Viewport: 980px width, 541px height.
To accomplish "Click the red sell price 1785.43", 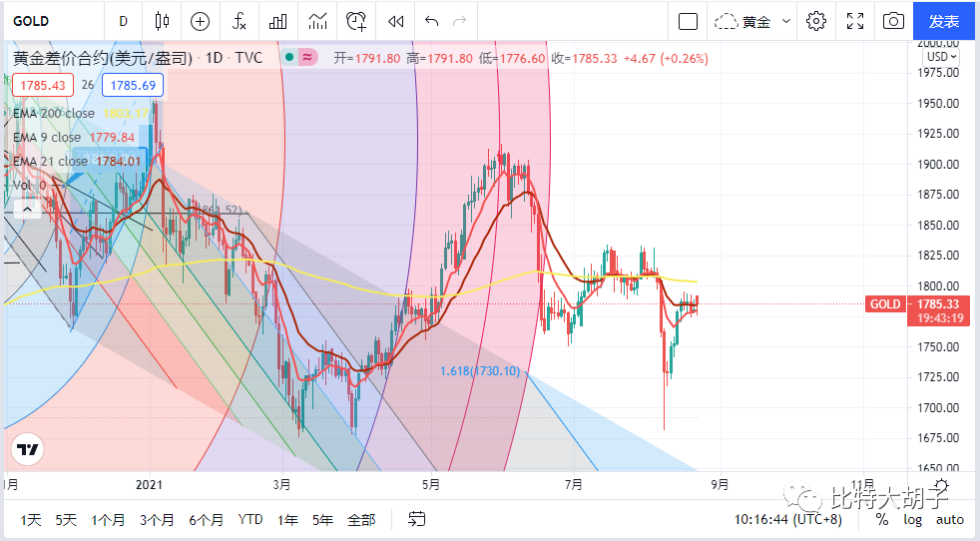I will click(43, 85).
